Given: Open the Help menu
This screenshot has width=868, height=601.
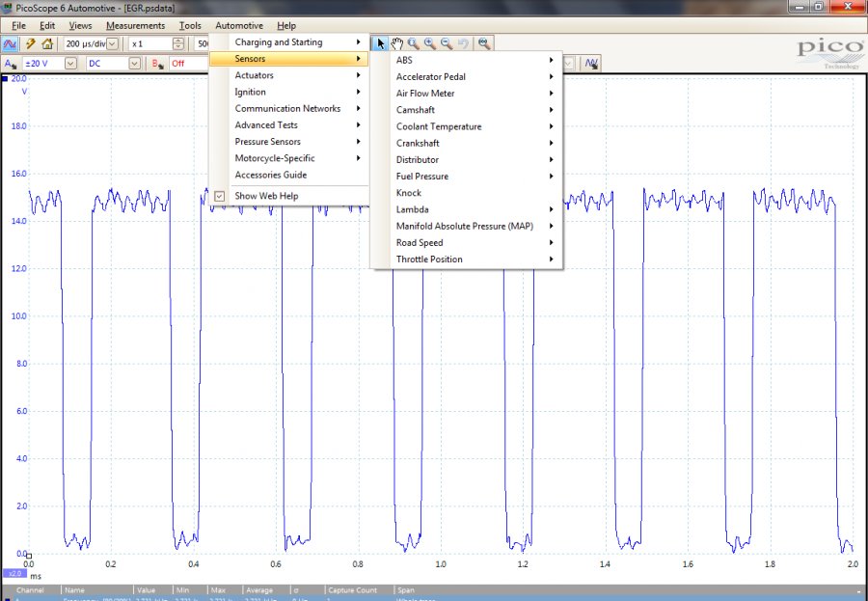Looking at the screenshot, I should pyautogui.click(x=286, y=25).
